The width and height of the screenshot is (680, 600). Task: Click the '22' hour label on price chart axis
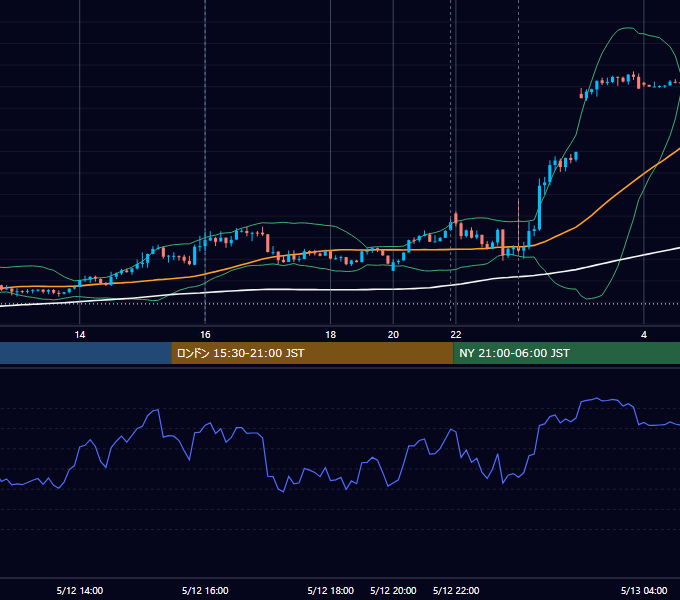coord(456,335)
